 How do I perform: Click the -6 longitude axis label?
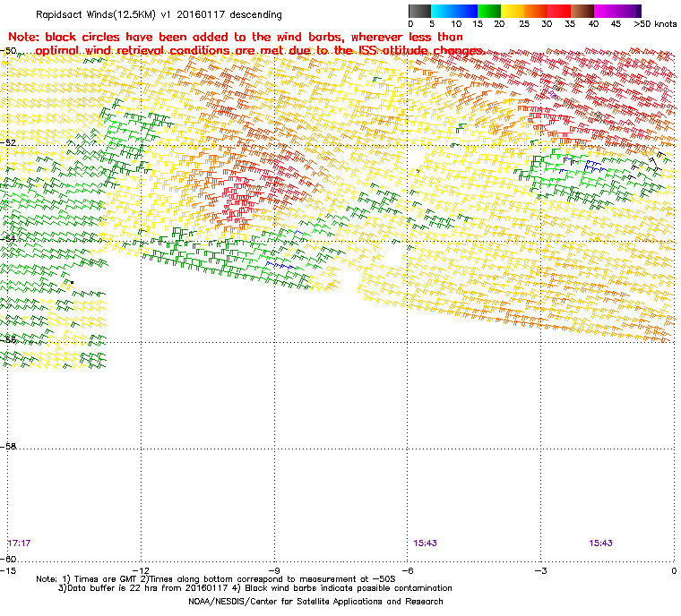pos(407,570)
